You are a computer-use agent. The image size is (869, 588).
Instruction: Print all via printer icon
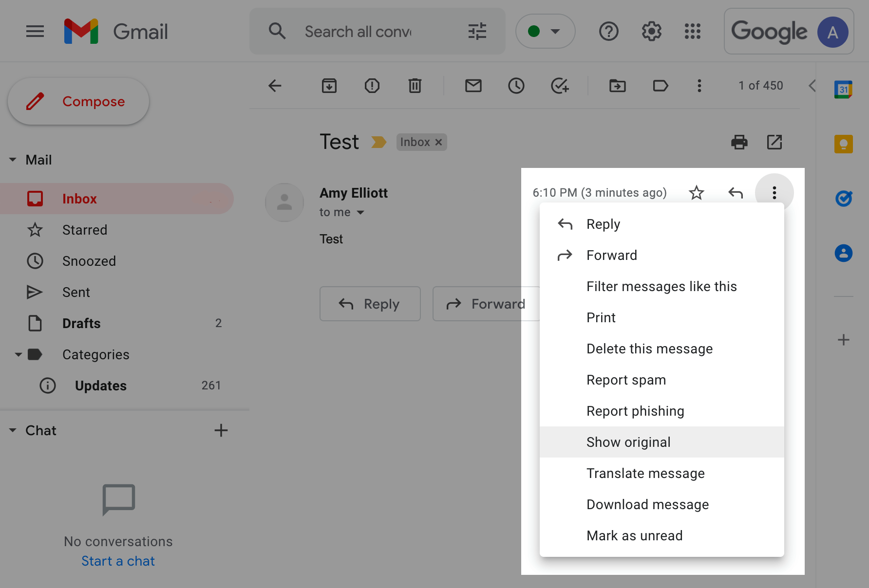click(739, 142)
